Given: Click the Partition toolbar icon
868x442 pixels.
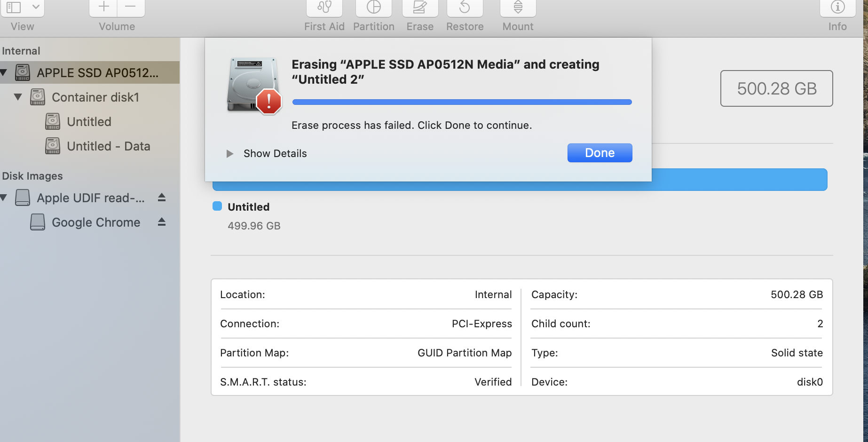Looking at the screenshot, I should (374, 8).
